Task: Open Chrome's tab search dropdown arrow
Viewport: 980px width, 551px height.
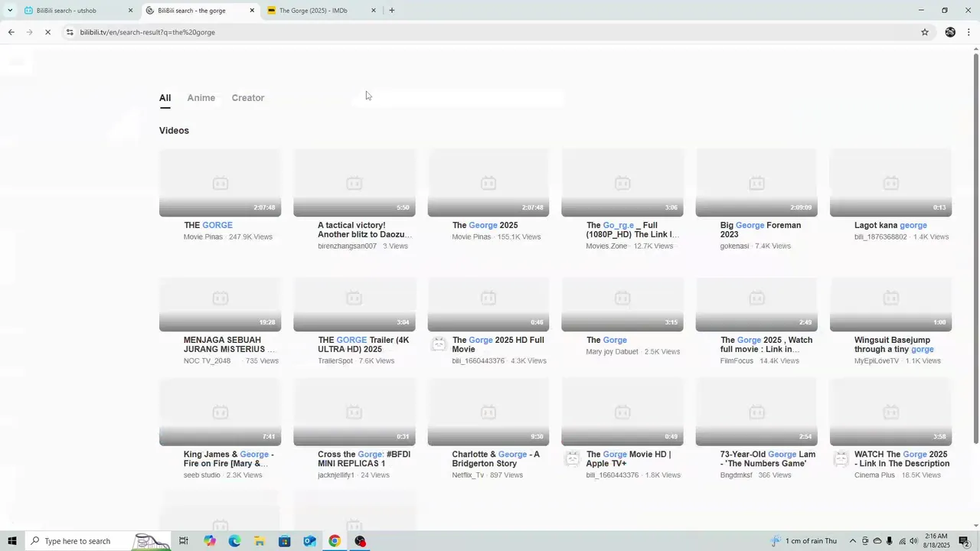Action: pyautogui.click(x=10, y=11)
